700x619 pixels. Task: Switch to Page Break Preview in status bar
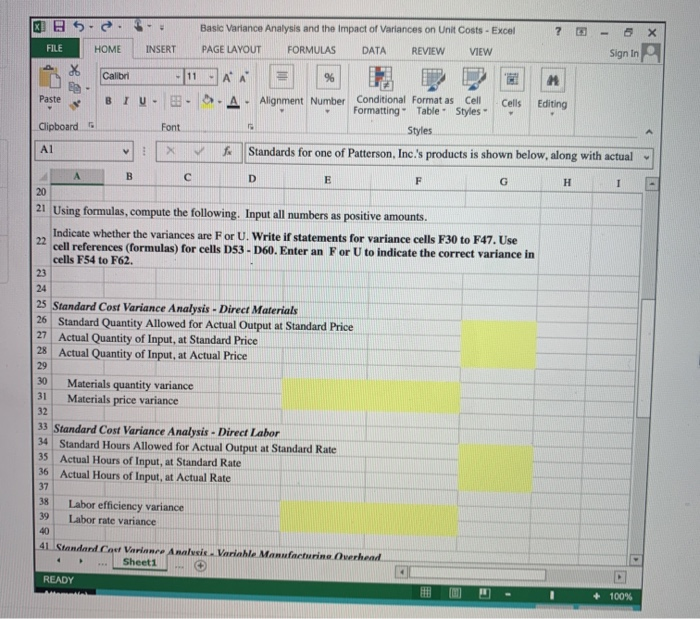tap(484, 593)
